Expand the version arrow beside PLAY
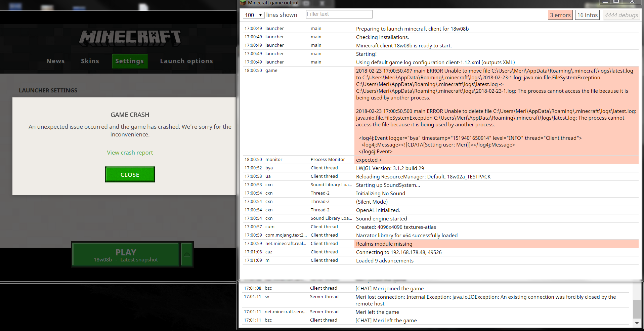The image size is (644, 331). coord(187,255)
